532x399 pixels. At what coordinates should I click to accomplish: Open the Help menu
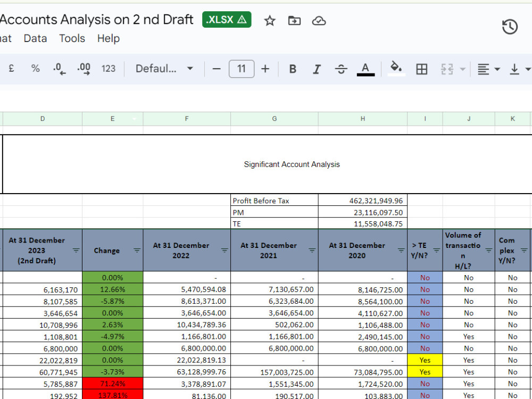[108, 38]
